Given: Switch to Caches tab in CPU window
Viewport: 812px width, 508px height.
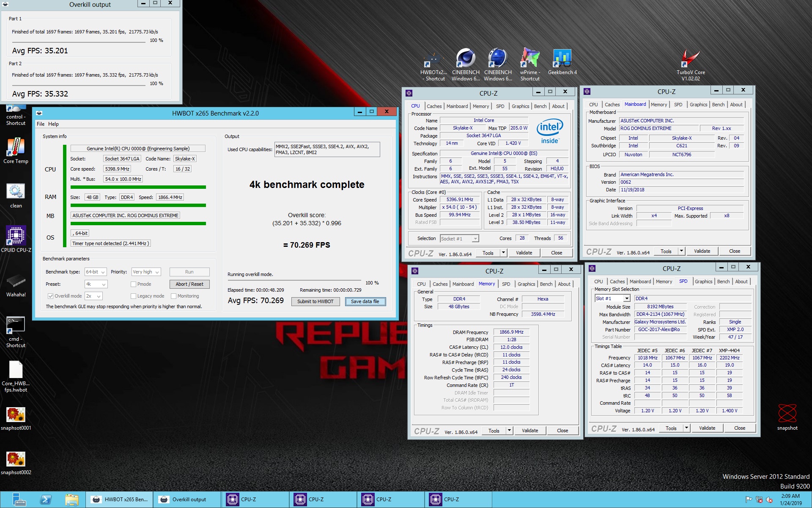Looking at the screenshot, I should pyautogui.click(x=434, y=106).
